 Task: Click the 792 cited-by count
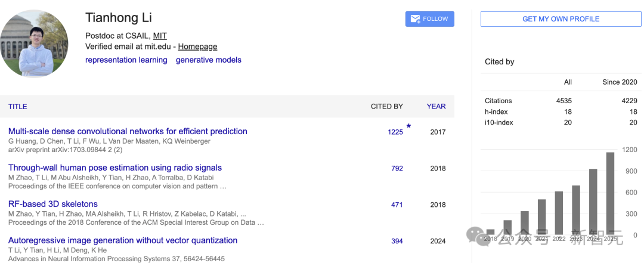(x=397, y=169)
